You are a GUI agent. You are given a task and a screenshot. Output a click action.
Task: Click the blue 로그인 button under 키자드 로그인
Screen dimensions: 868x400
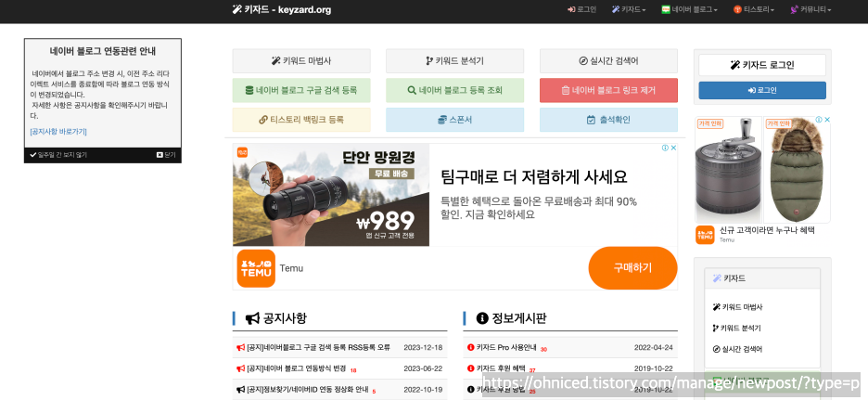[x=762, y=90]
